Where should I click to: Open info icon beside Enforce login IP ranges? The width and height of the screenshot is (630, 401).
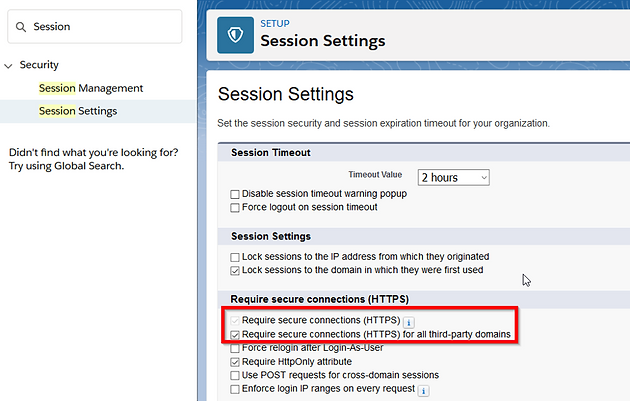423,391
